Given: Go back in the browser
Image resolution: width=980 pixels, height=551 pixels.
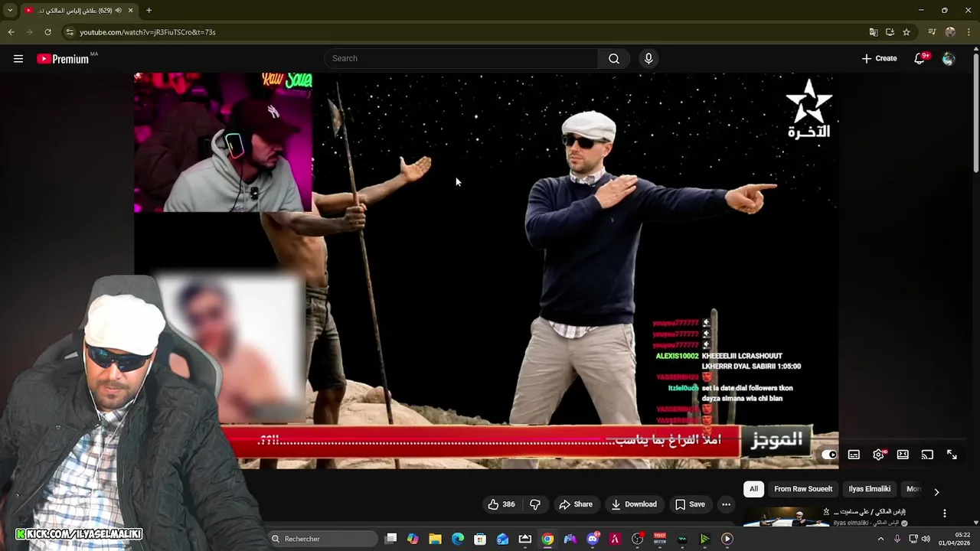Looking at the screenshot, I should 11,32.
